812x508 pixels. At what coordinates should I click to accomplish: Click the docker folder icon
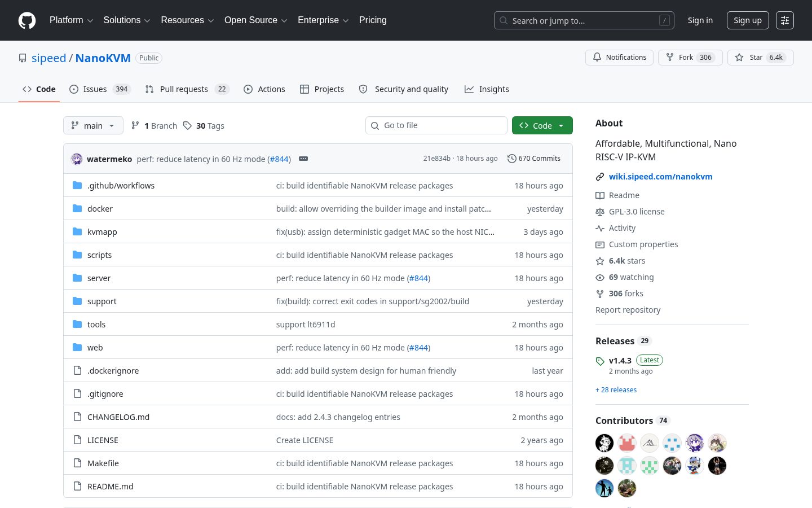pos(77,208)
